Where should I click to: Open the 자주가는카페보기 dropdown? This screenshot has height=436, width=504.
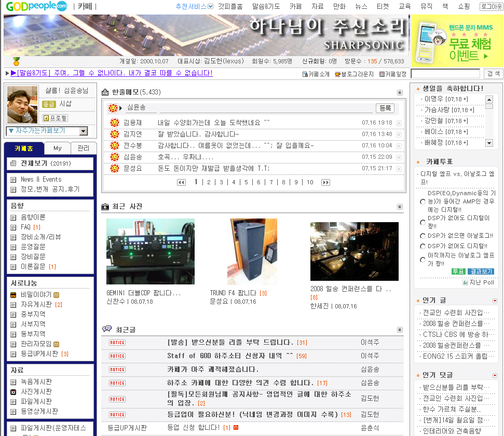[x=47, y=131]
